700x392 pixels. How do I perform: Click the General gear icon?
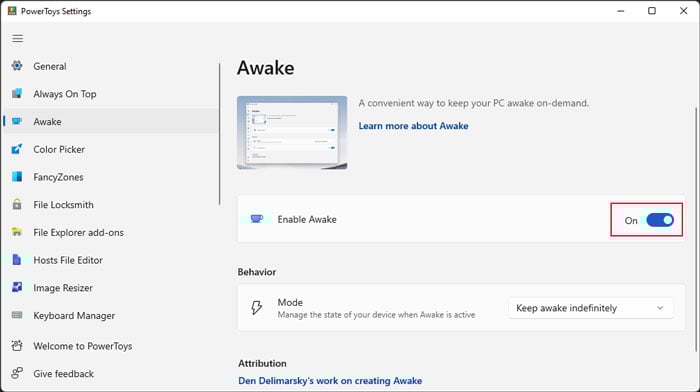[x=17, y=66]
